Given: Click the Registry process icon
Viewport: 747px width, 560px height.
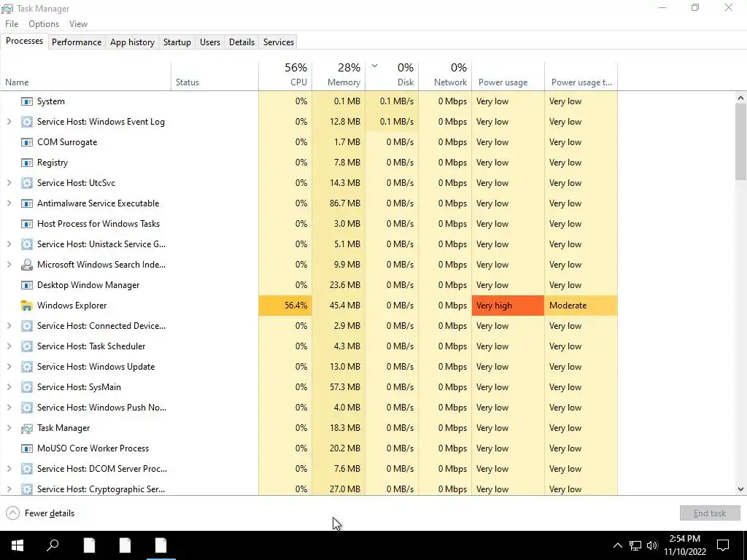Looking at the screenshot, I should pyautogui.click(x=27, y=163).
